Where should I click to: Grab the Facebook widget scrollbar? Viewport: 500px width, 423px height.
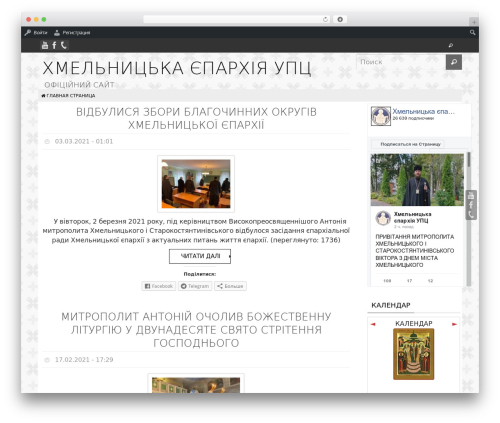[469, 160]
